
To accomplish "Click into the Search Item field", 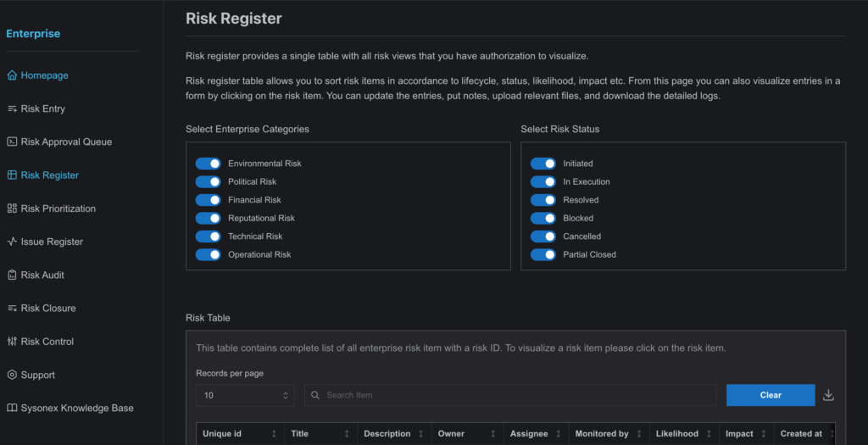I will coord(510,395).
